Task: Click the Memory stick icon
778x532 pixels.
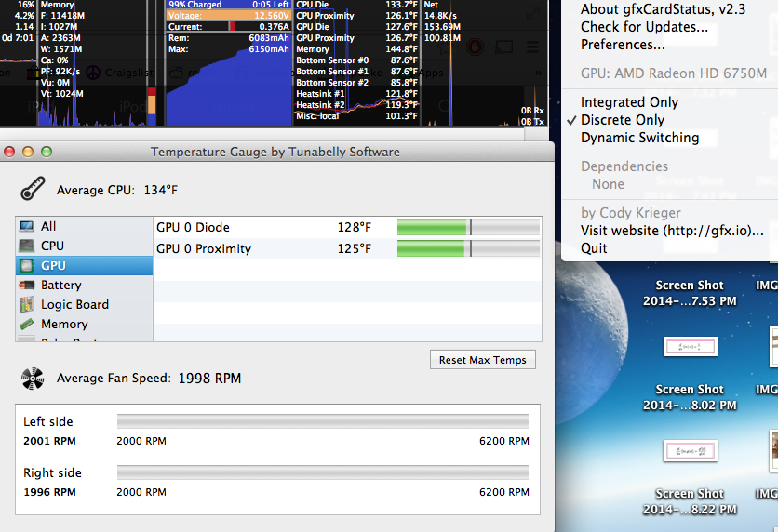Action: pyautogui.click(x=27, y=324)
